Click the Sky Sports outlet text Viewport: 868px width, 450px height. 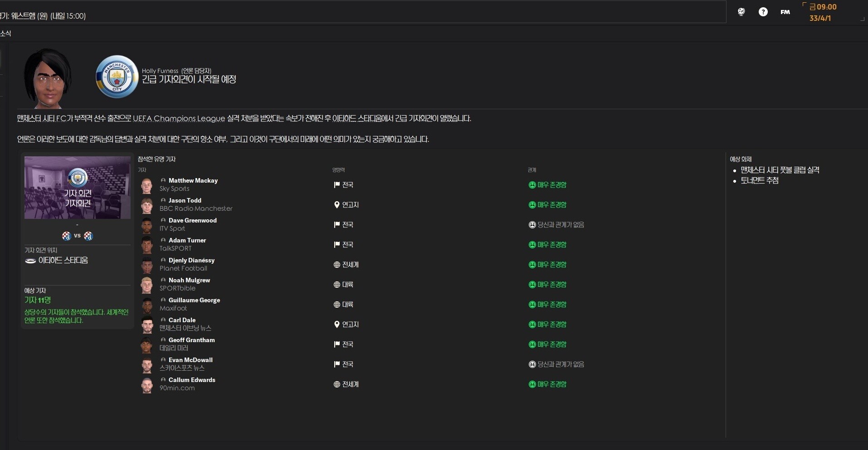click(x=175, y=189)
